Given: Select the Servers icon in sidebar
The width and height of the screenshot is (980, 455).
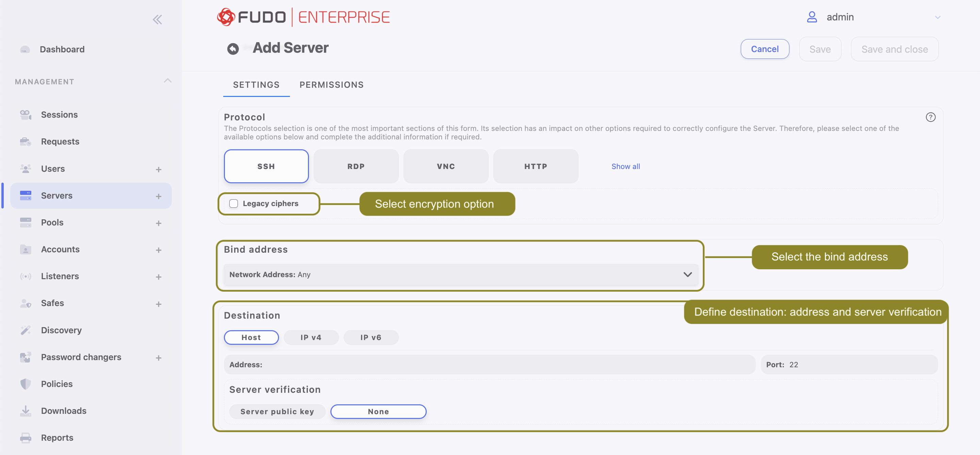Looking at the screenshot, I should pos(25,196).
